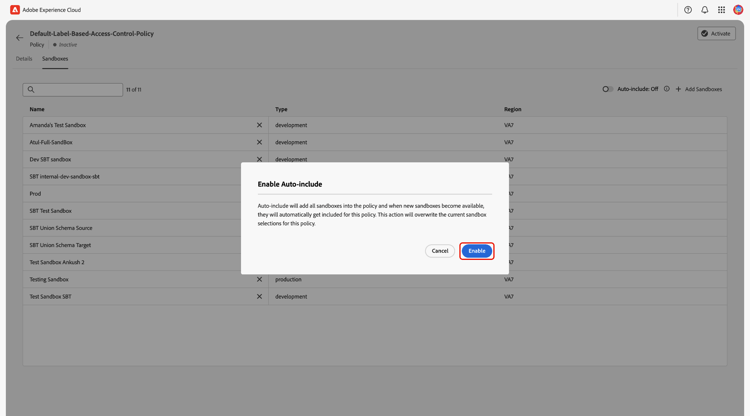Select SBT Union Schema Target name
The width and height of the screenshot is (750, 416).
click(x=60, y=245)
